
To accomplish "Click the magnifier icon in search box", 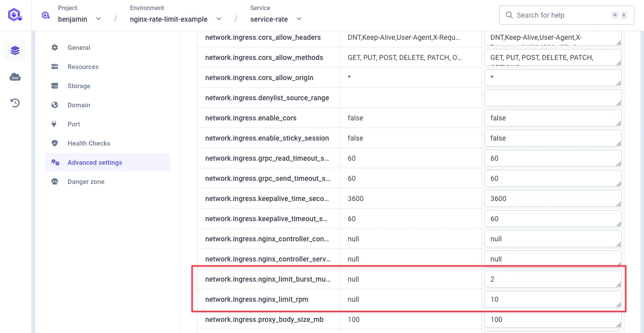I will [x=509, y=15].
